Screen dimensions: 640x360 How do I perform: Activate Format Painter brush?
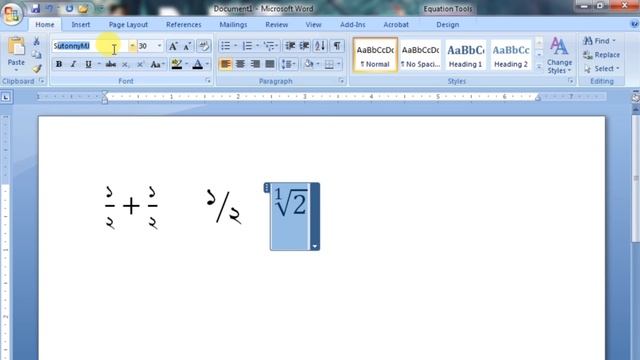click(37, 68)
